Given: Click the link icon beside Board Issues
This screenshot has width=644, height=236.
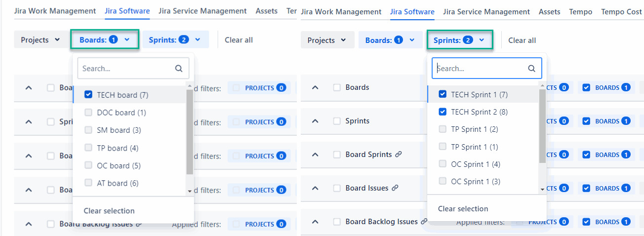Looking at the screenshot, I should point(395,188).
